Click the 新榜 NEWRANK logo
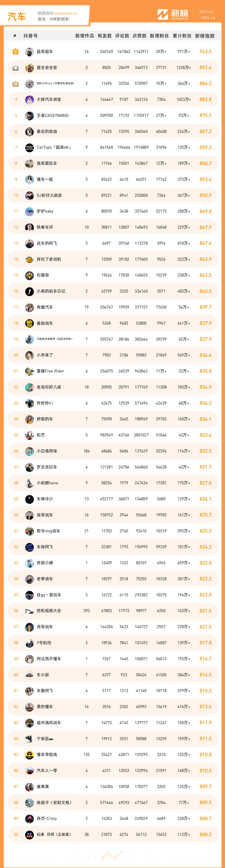This screenshot has height=868, width=225. [x=173, y=14]
